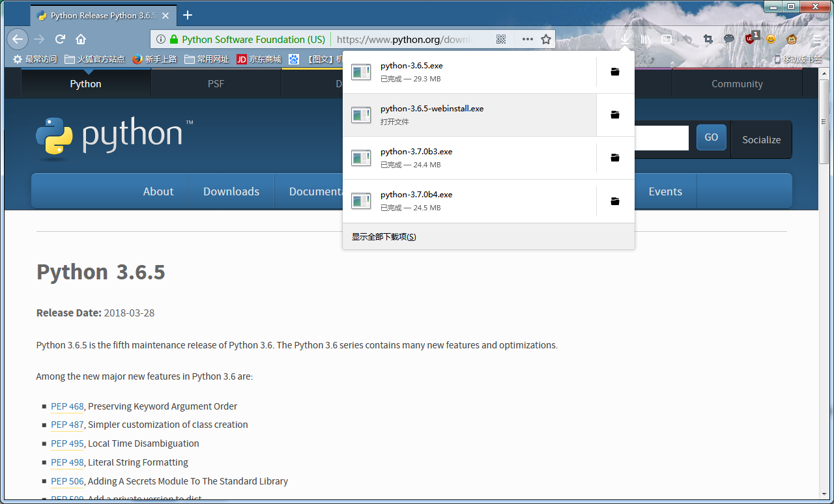Image resolution: width=834 pixels, height=504 pixels.
Task: Show python-3.7.0b4.exe in its folder
Action: click(x=614, y=201)
